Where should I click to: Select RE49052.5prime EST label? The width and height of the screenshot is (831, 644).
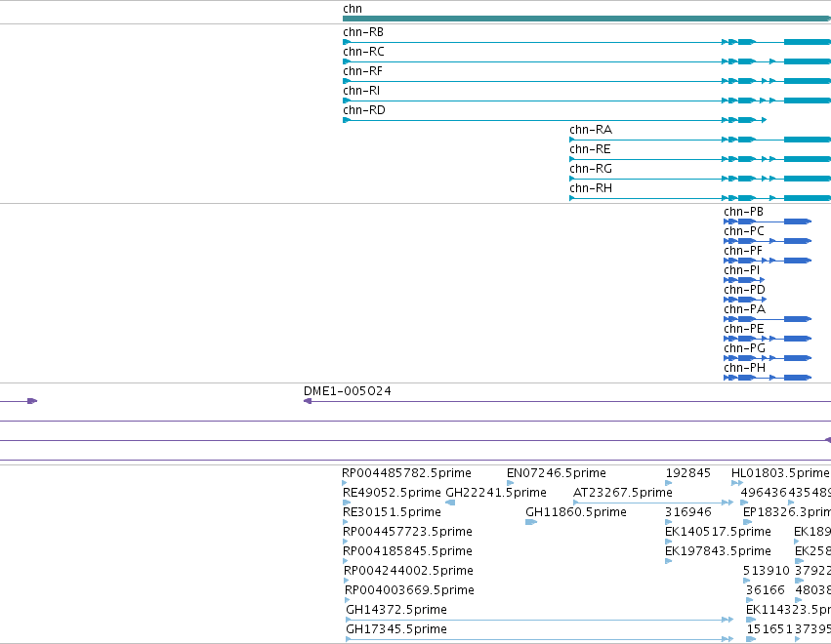[392, 493]
